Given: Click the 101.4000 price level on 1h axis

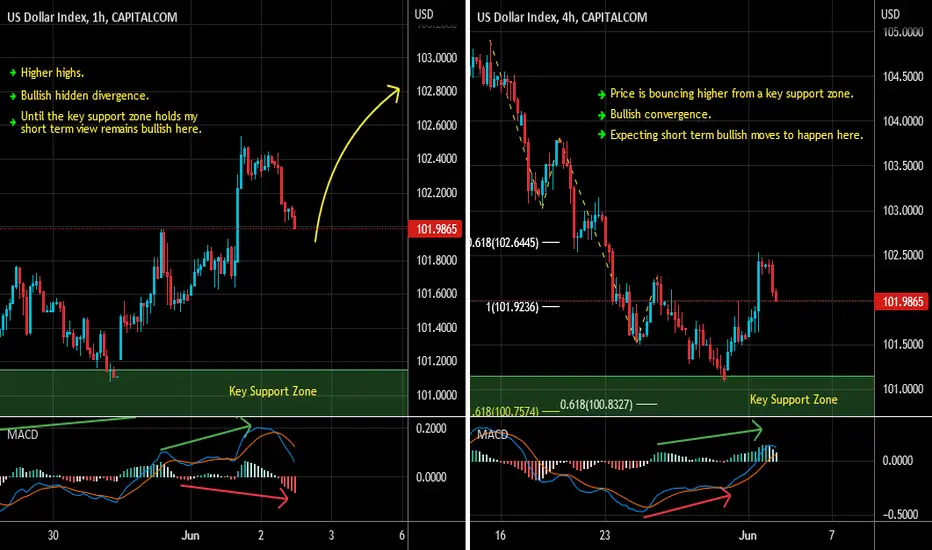Looking at the screenshot, I should (437, 328).
